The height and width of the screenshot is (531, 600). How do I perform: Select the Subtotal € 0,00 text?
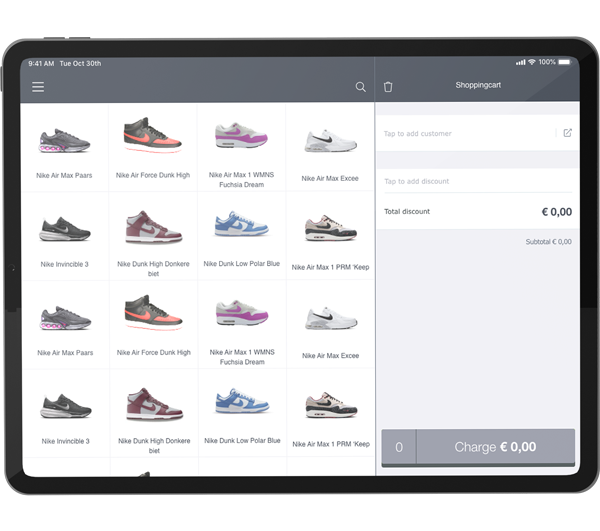(548, 242)
